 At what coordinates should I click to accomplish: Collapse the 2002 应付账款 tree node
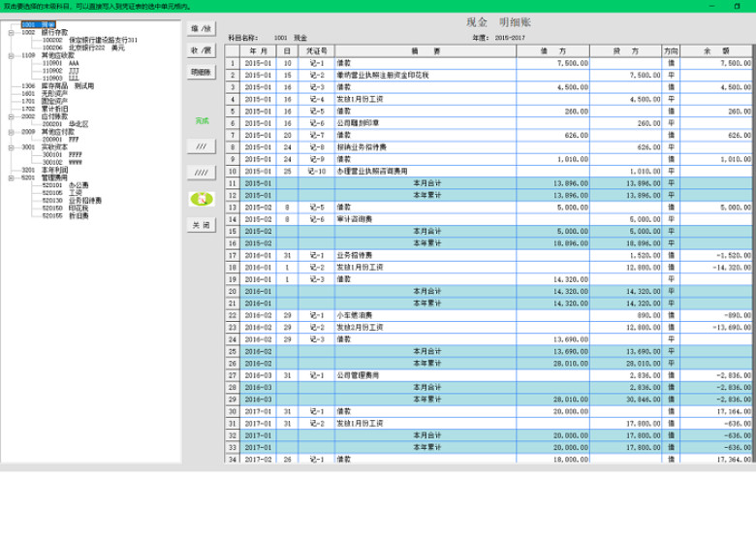(x=11, y=116)
